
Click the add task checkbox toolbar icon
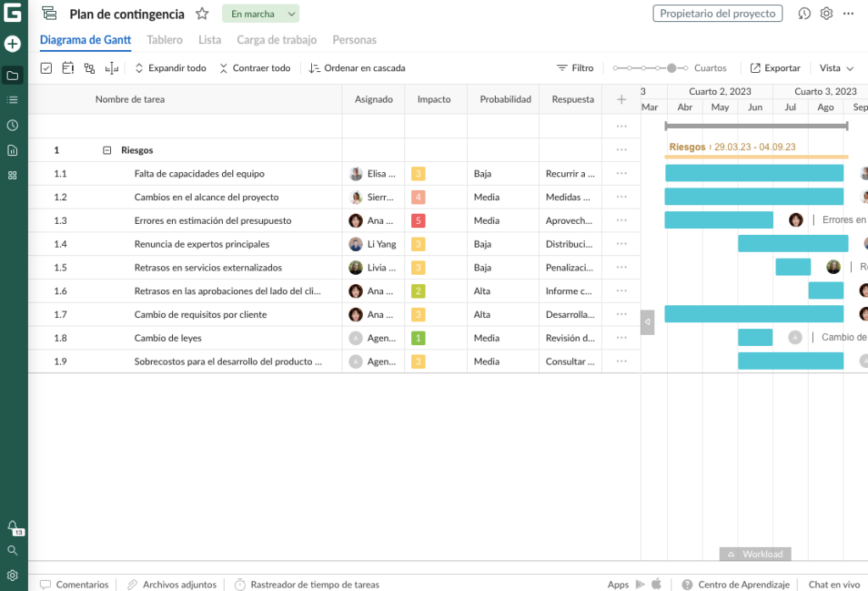coord(46,68)
